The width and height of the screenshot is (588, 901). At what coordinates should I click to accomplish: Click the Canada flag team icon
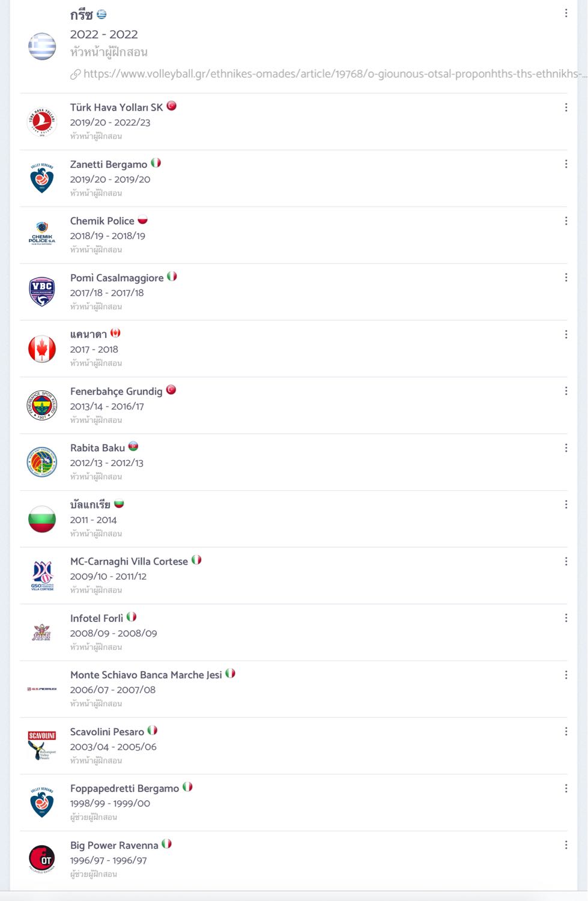coord(42,349)
